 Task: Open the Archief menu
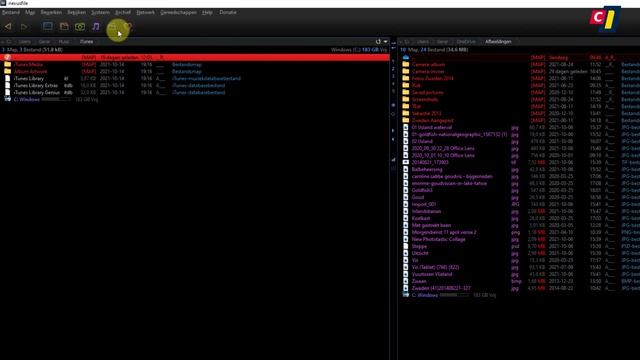tap(123, 13)
